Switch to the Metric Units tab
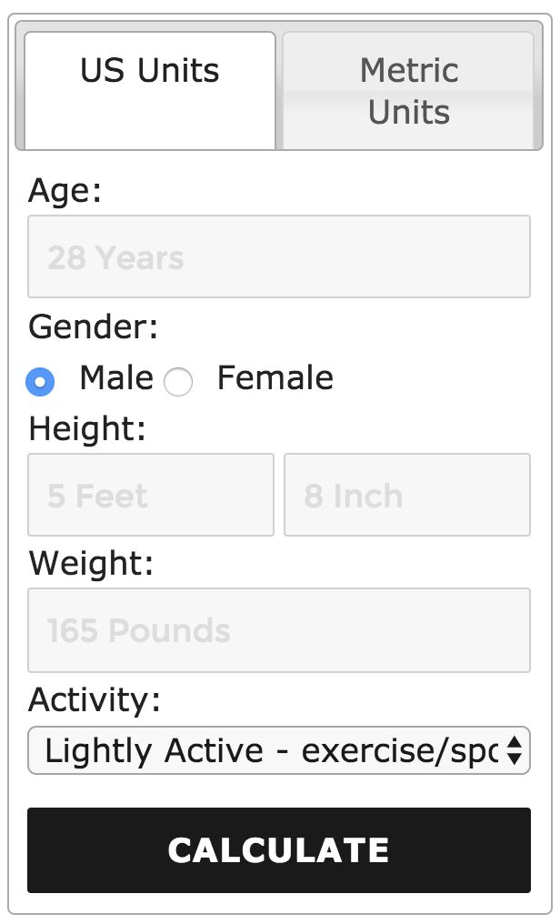The width and height of the screenshot is (560, 924). pos(408,90)
